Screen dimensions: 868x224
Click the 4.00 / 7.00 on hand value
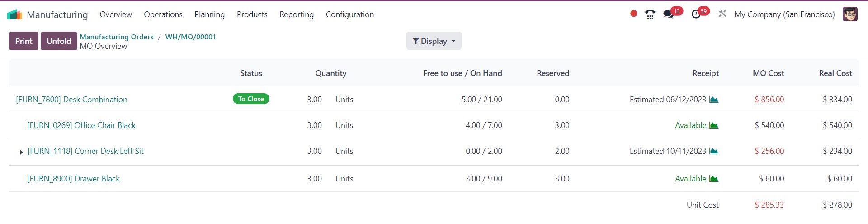coord(484,125)
